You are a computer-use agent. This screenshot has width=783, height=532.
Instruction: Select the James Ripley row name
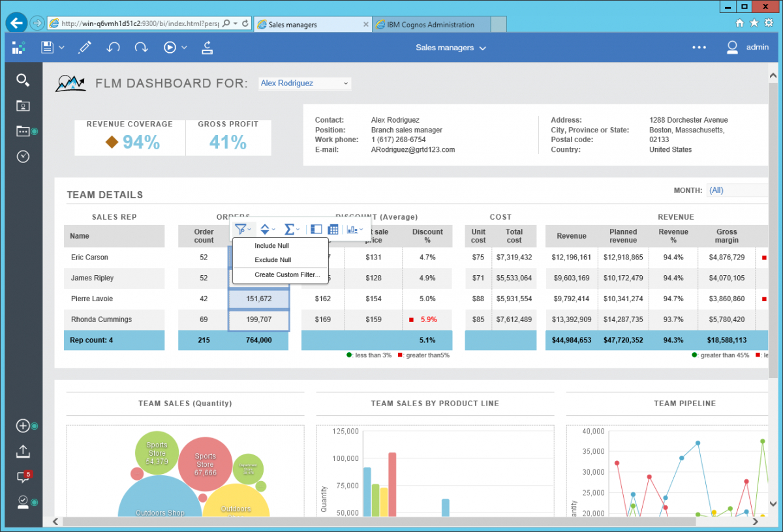point(92,278)
